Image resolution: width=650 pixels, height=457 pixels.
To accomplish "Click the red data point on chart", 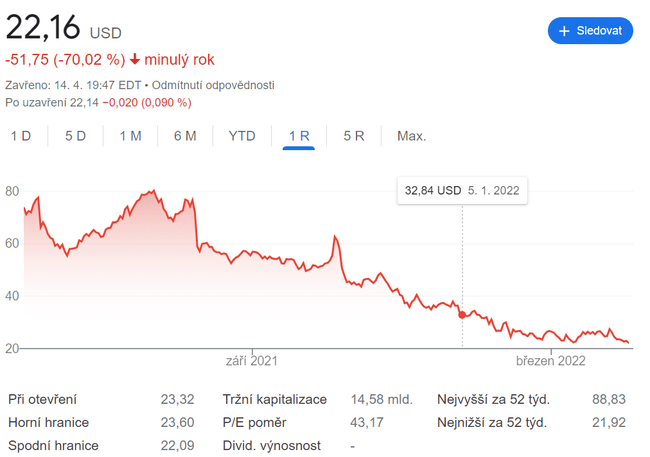I will (462, 315).
